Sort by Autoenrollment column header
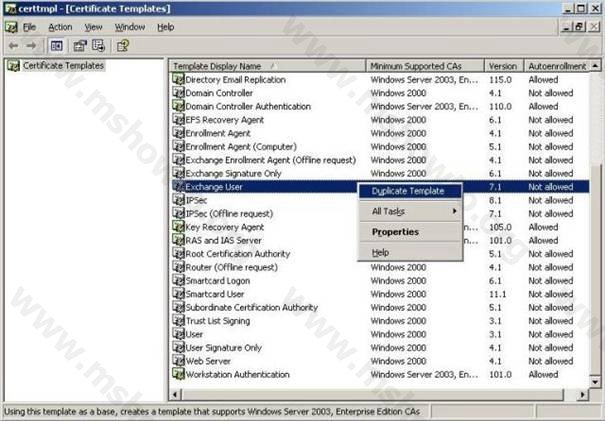 [x=557, y=66]
